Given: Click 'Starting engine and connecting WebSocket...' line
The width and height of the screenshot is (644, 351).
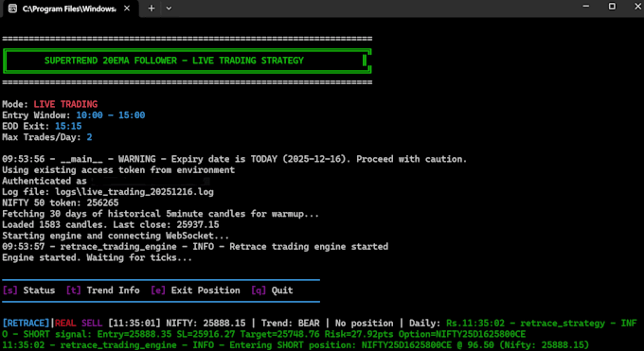Looking at the screenshot, I should click(116, 236).
